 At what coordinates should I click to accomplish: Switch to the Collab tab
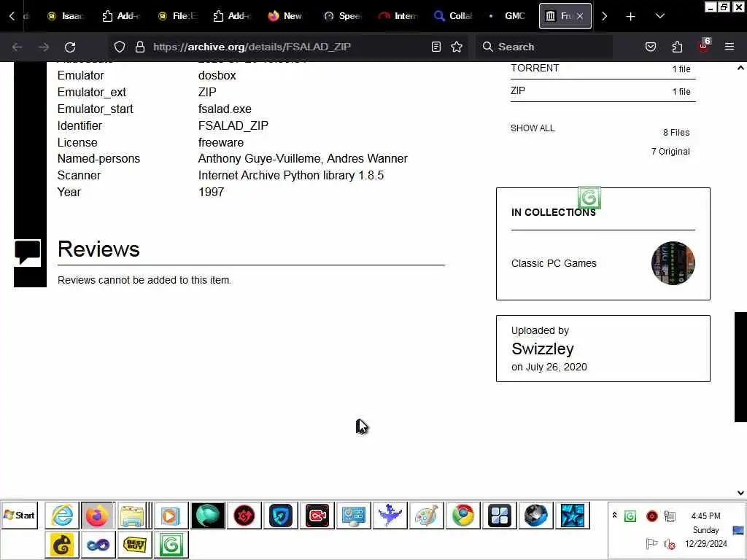click(x=453, y=16)
